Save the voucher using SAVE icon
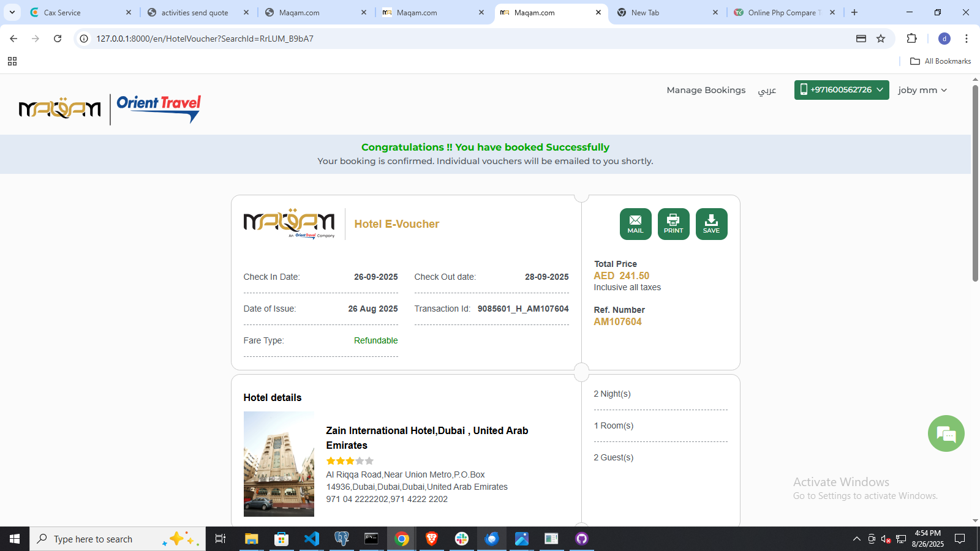Viewport: 980px width, 551px height. (x=711, y=223)
